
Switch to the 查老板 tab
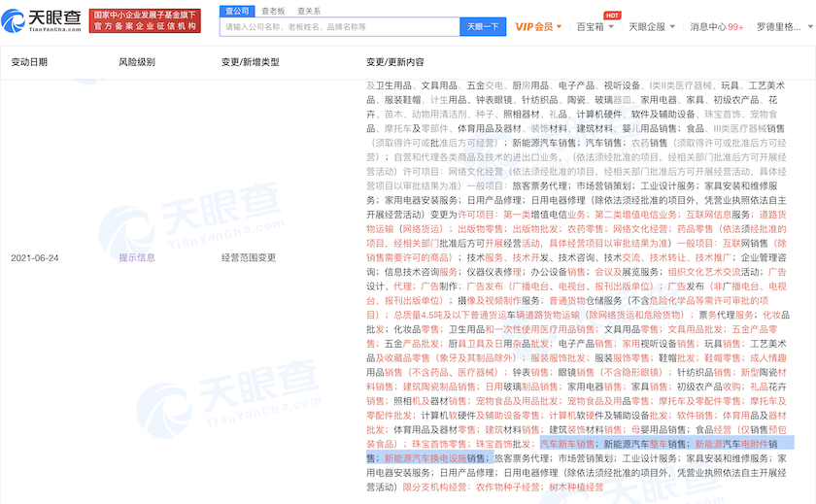coord(273,11)
